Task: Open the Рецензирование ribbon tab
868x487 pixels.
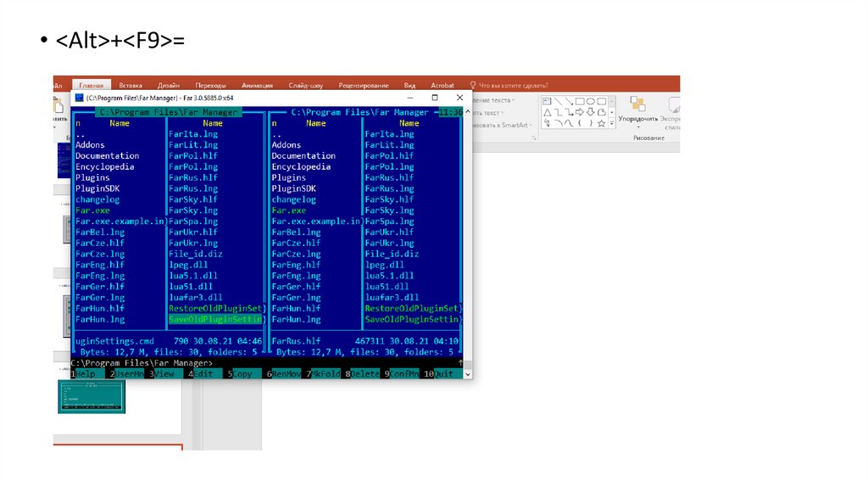Action: point(364,86)
